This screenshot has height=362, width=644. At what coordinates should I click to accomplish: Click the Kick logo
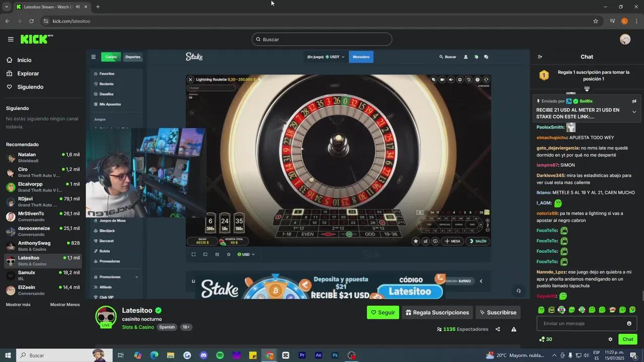(x=36, y=39)
